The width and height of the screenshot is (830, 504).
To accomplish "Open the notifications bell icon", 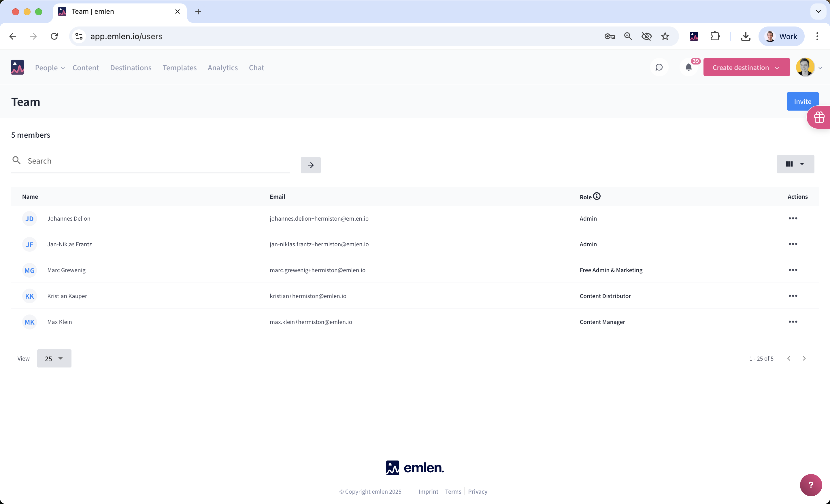I will tap(688, 67).
